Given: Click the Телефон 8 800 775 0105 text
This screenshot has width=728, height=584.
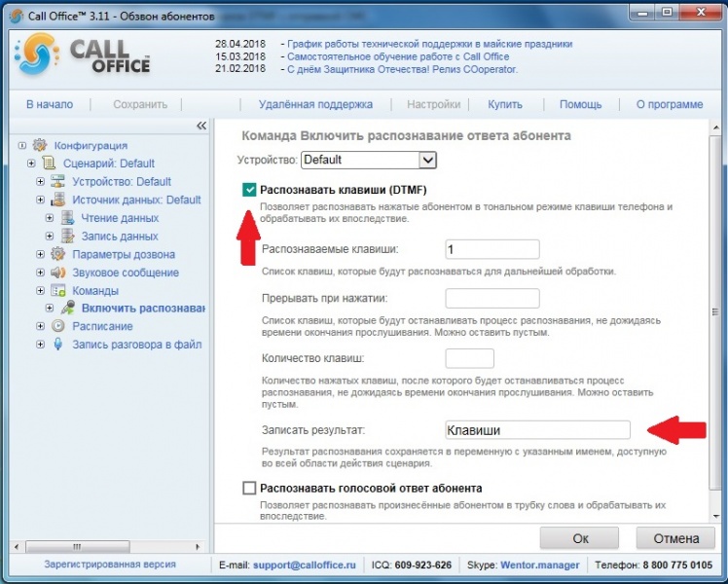Looking at the screenshot, I should pos(653,565).
